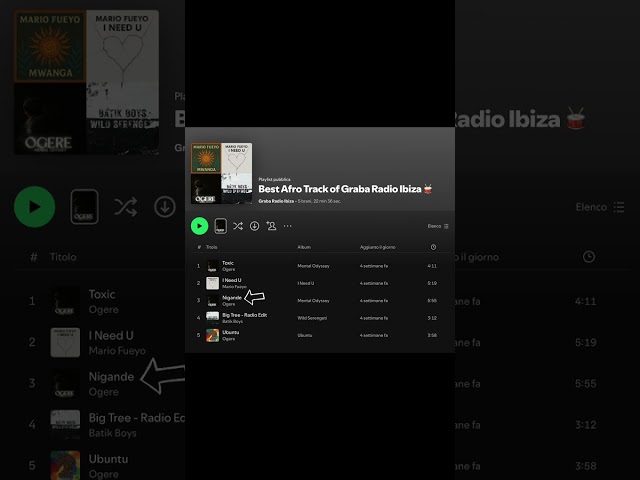The width and height of the screenshot is (640, 480).
Task: Click large Titolo column header in blurred background
Action: tap(63, 257)
